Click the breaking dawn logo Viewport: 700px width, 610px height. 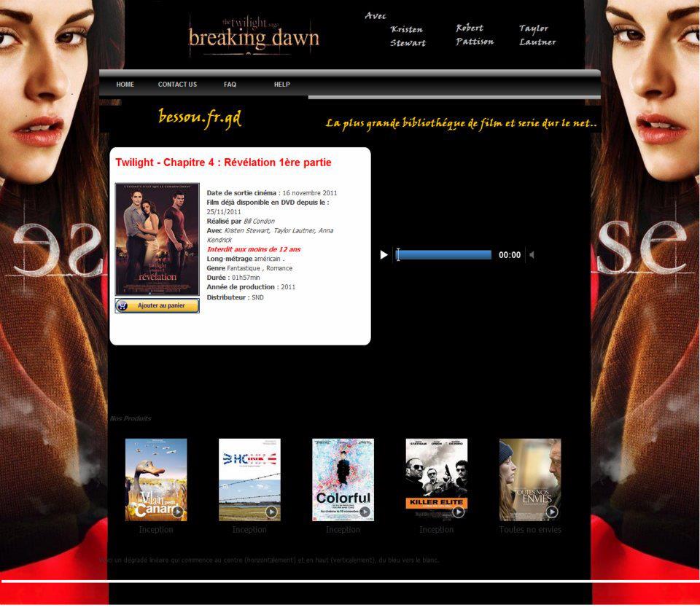click(x=254, y=36)
